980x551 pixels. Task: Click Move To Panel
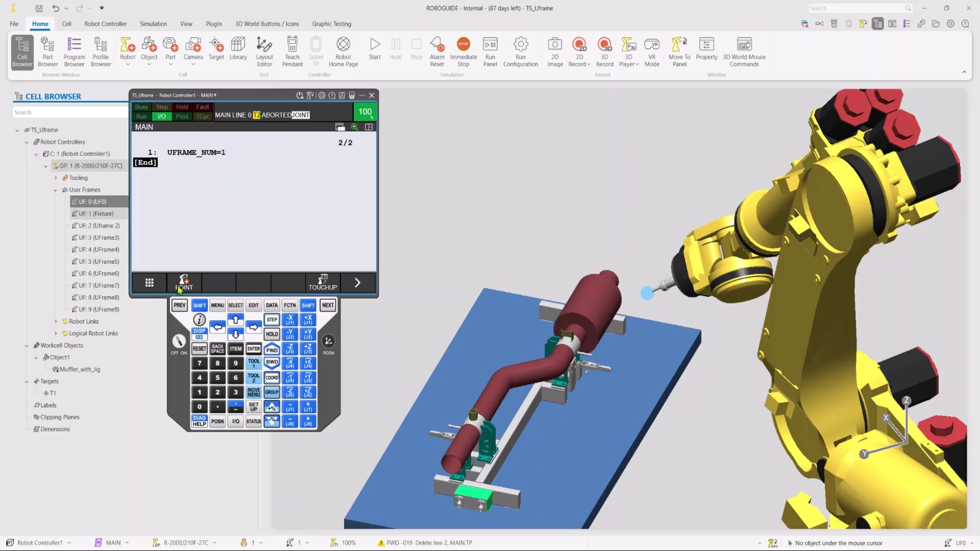point(679,52)
